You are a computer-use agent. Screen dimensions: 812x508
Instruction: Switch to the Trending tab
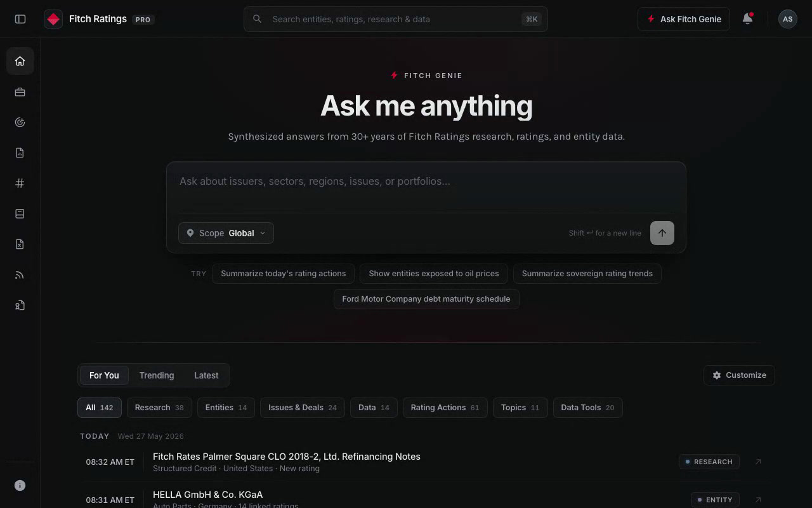pyautogui.click(x=157, y=375)
